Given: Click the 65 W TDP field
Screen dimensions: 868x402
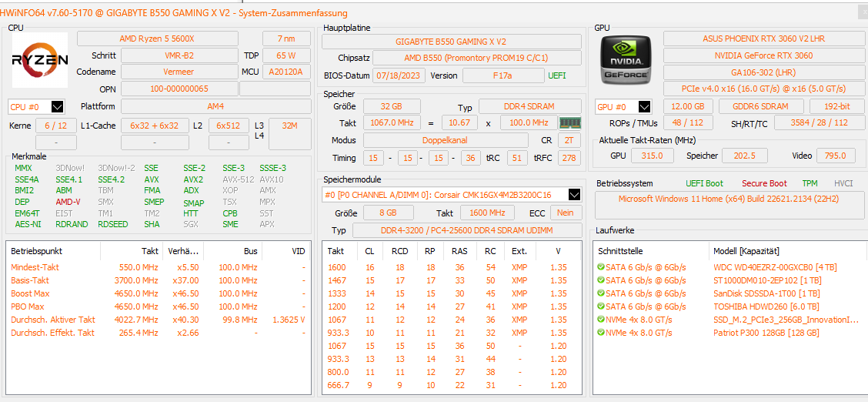Looking at the screenshot, I should (x=286, y=55).
